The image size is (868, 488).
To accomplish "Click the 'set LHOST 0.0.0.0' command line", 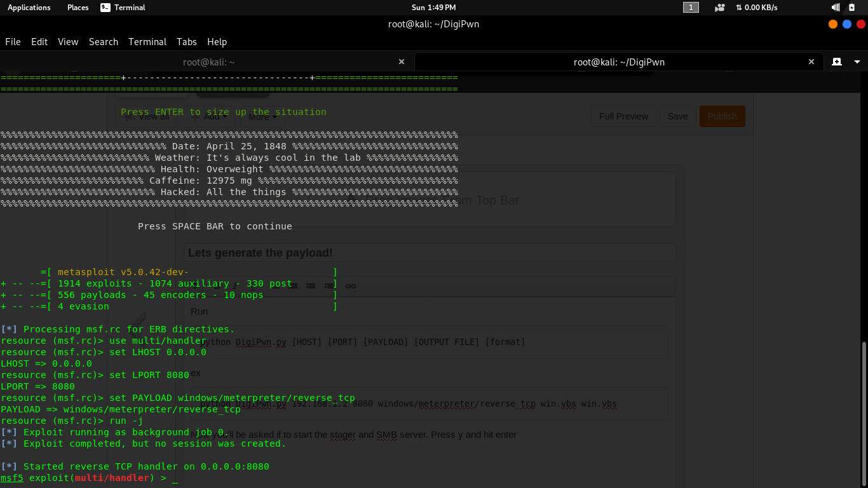I will click(x=104, y=352).
